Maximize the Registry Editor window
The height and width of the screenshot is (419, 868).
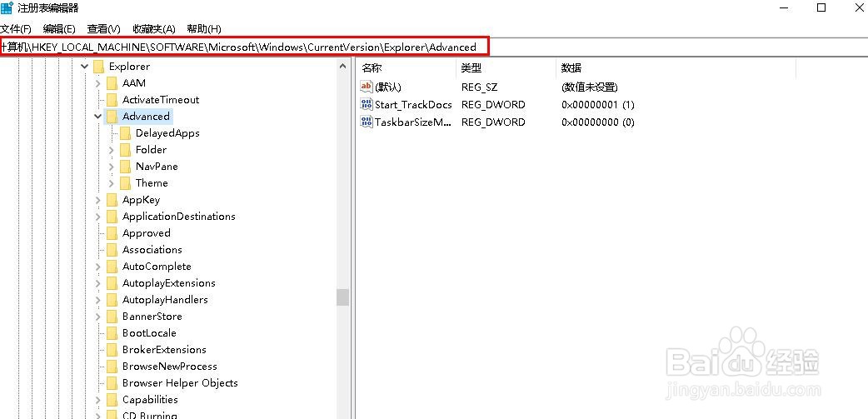coord(821,7)
